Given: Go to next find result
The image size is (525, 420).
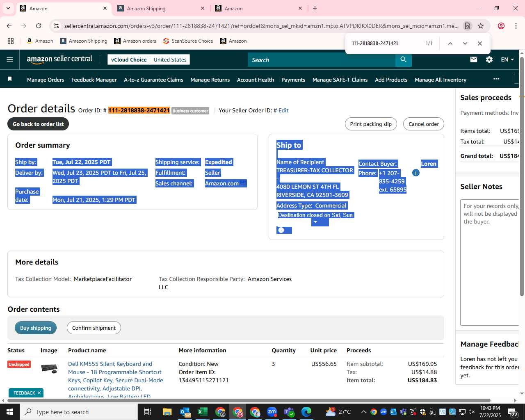Looking at the screenshot, I should click(465, 43).
